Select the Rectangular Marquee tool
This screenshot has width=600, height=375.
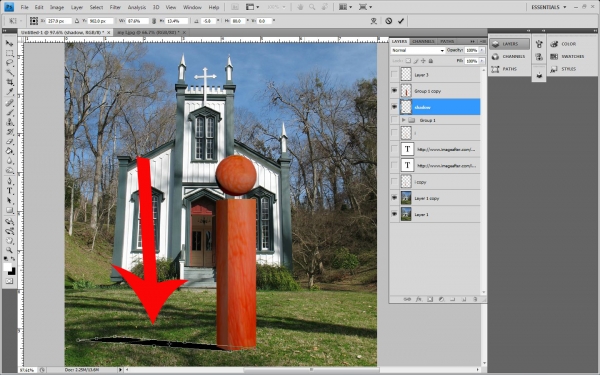9,53
